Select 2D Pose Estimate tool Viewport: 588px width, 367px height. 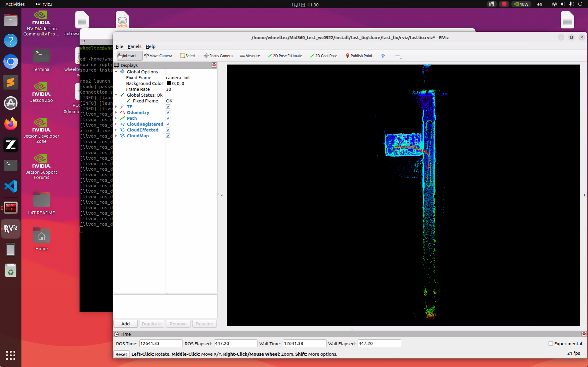tap(285, 56)
